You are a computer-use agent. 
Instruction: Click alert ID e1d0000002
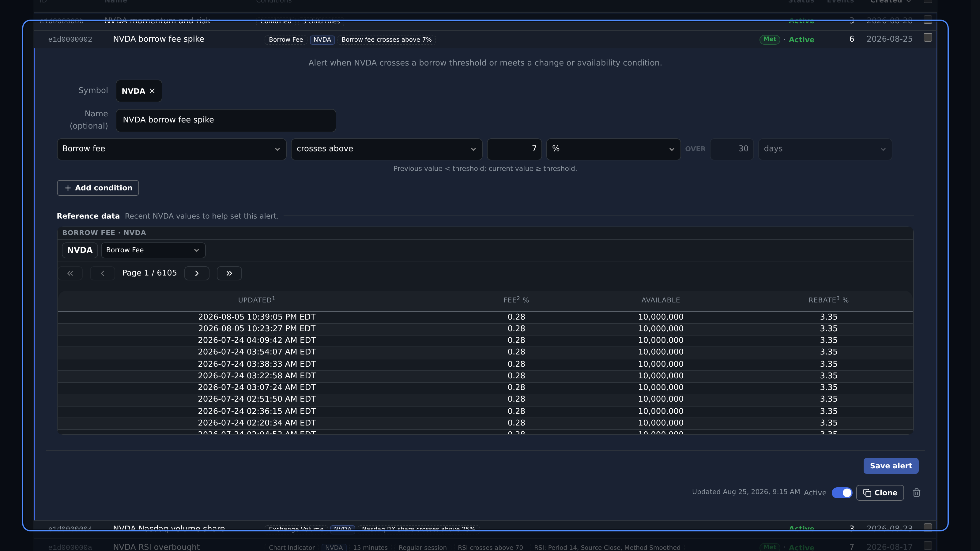coord(70,39)
